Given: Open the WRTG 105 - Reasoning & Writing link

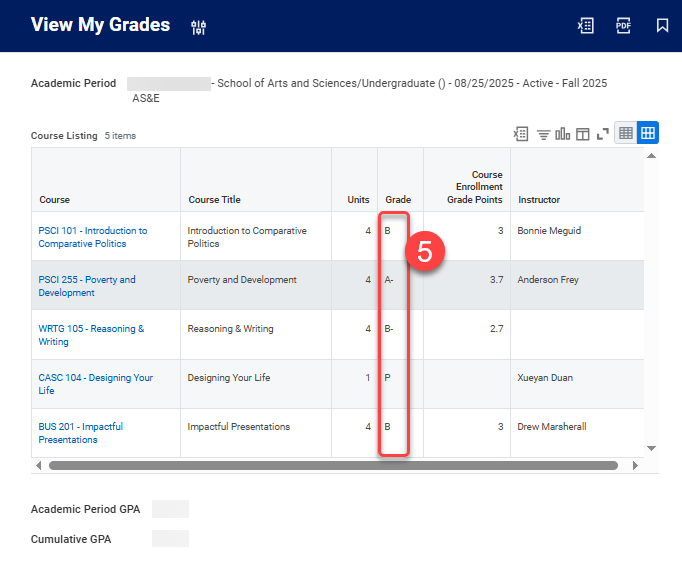Looking at the screenshot, I should coord(91,335).
